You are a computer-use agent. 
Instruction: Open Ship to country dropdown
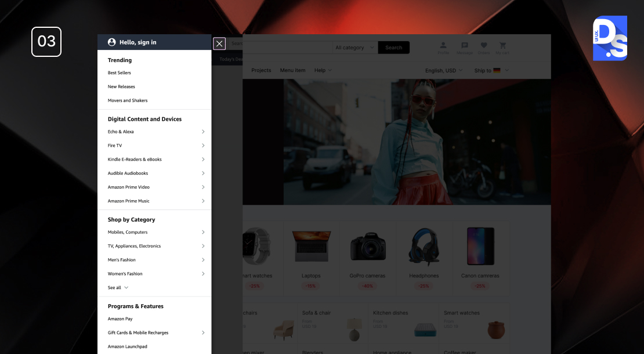491,70
